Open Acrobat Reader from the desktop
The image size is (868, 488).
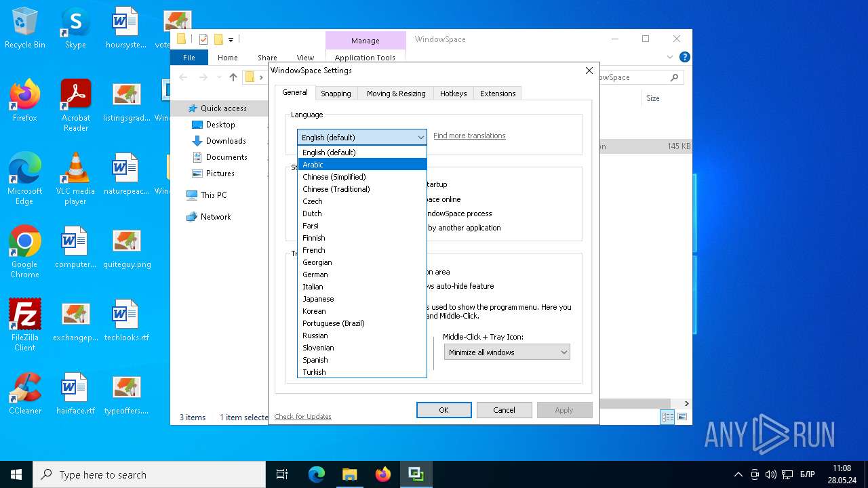click(x=75, y=100)
